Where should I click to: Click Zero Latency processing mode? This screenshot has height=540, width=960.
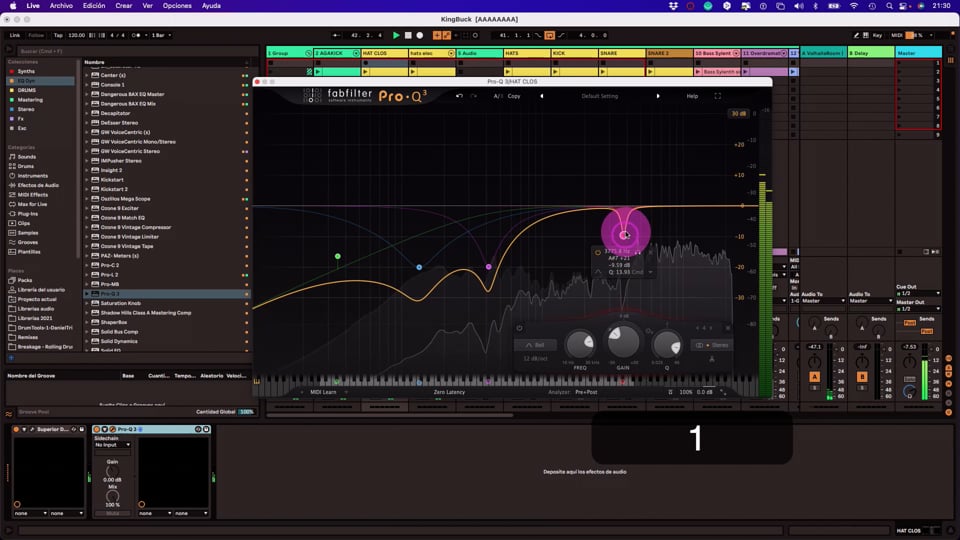coord(449,392)
